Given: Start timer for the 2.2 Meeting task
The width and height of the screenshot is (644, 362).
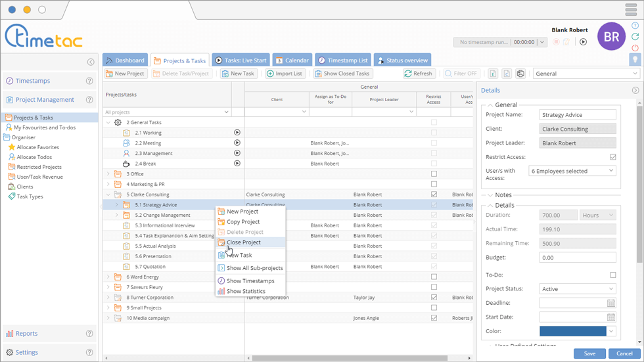Looking at the screenshot, I should pos(237,143).
